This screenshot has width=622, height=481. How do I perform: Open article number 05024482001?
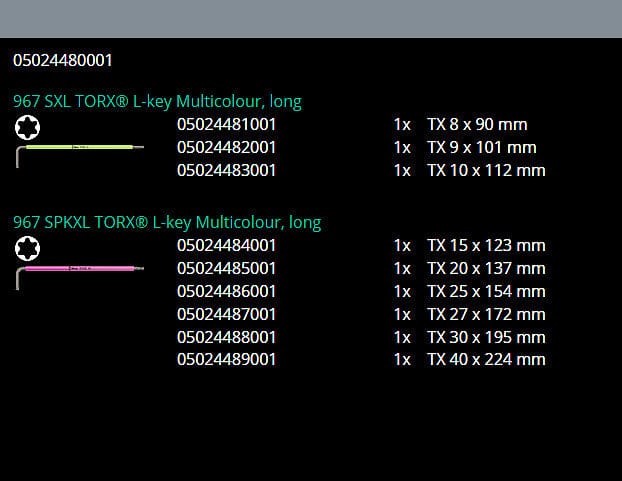(227, 147)
